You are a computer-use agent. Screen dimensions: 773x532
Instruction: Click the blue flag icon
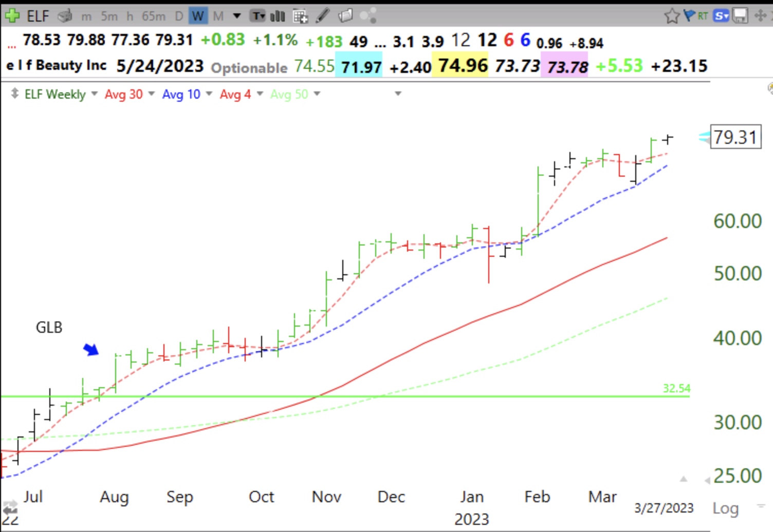pos(690,16)
